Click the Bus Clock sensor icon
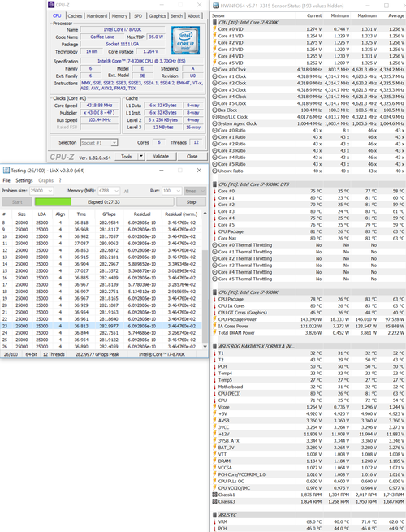Image resolution: width=406 pixels, height=532 pixels. (214, 110)
